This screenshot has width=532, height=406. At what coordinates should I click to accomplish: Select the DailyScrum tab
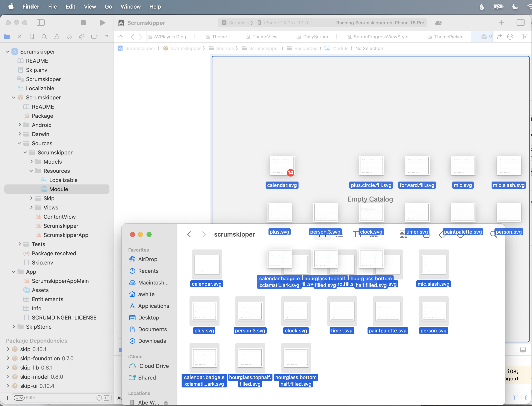(x=315, y=37)
